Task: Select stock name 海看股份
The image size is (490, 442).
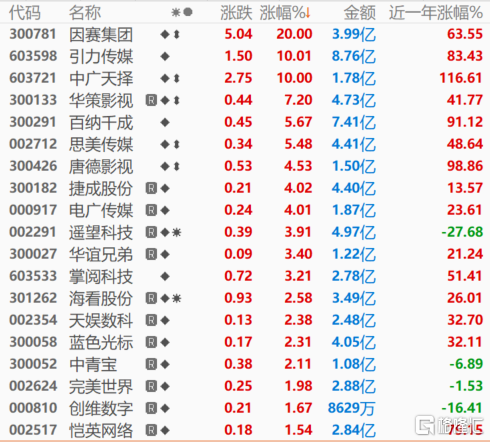Action: (101, 298)
